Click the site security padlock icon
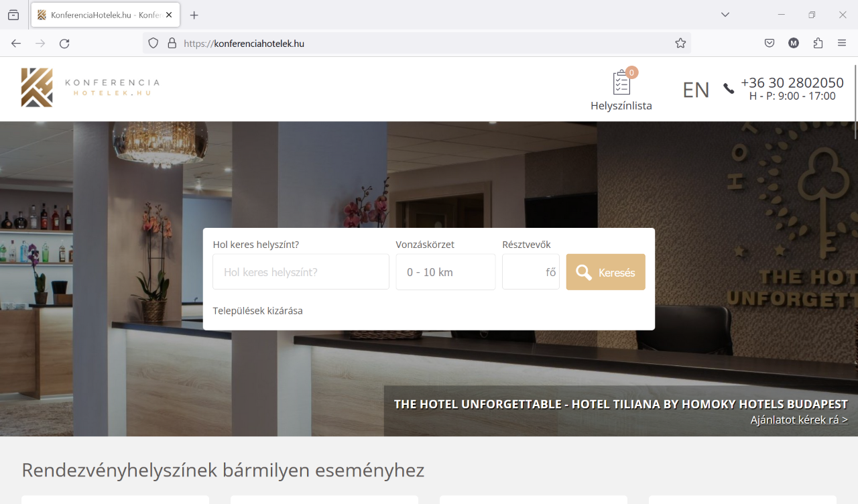The width and height of the screenshot is (858, 504). tap(172, 43)
